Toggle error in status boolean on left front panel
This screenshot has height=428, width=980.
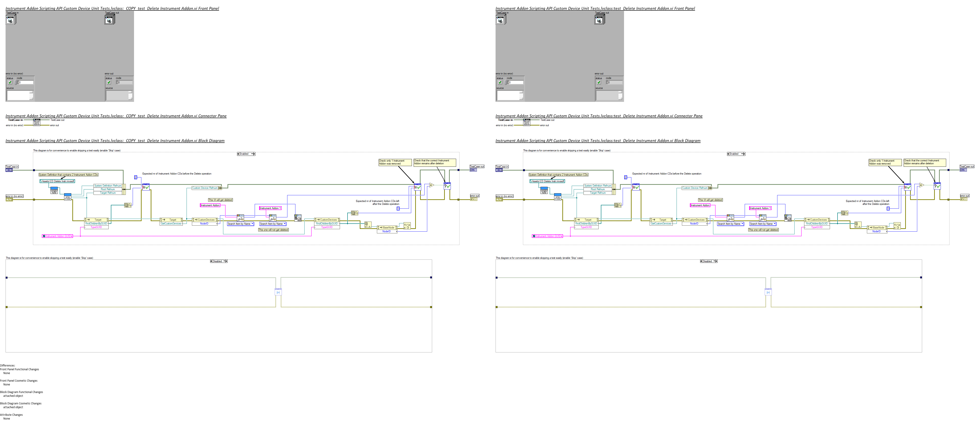tap(10, 82)
